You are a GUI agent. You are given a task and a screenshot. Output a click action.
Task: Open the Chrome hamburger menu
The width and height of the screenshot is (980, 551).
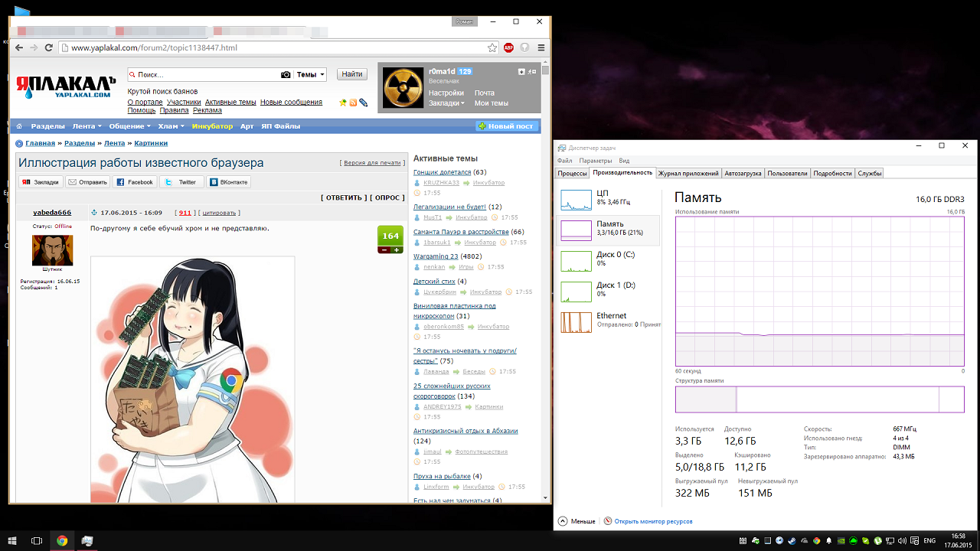coord(541,47)
